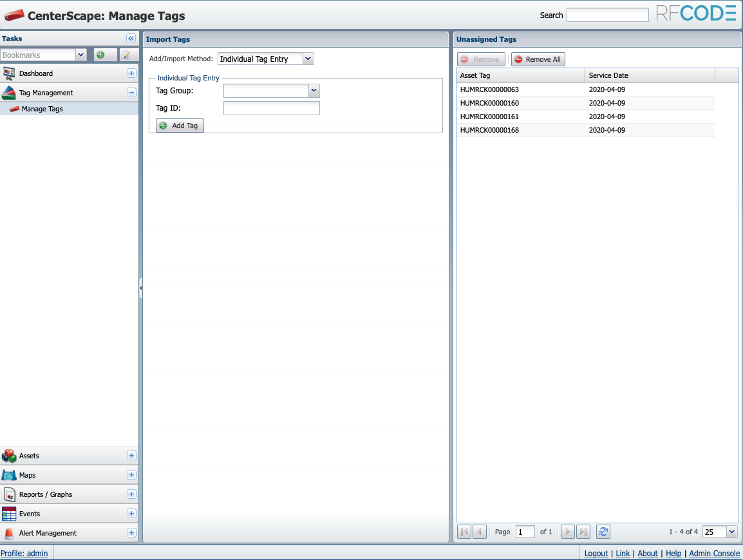Click the Tag Management icon

coord(8,93)
